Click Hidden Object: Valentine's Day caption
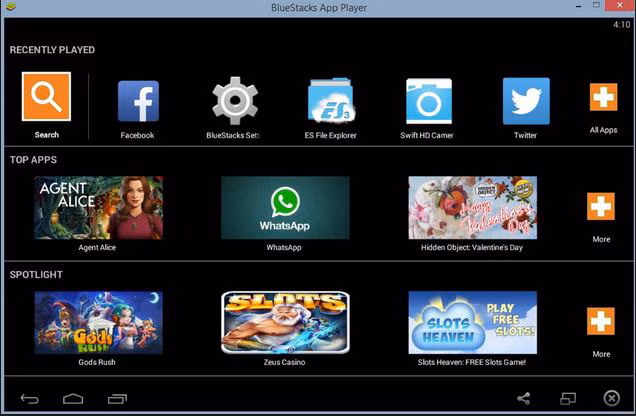 (x=472, y=247)
